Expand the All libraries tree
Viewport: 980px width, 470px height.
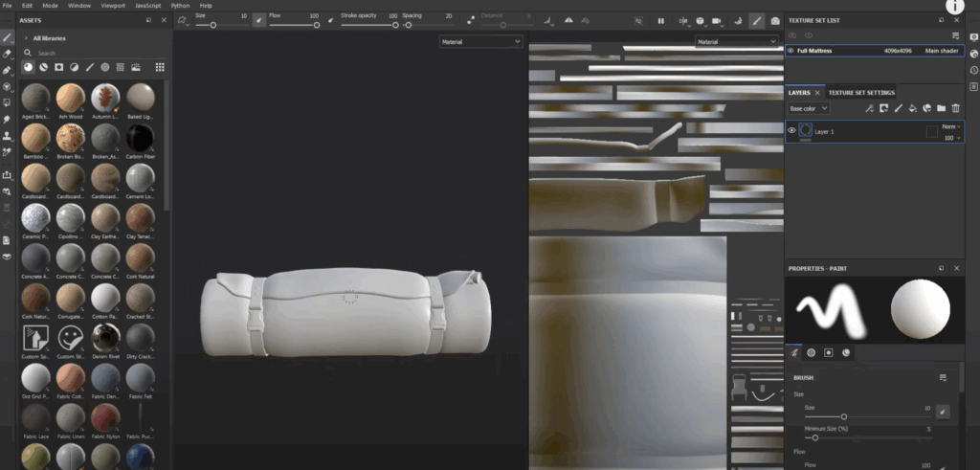tap(26, 38)
